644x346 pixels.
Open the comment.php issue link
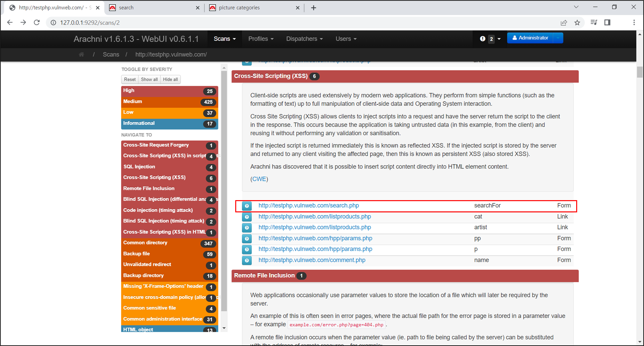312,260
